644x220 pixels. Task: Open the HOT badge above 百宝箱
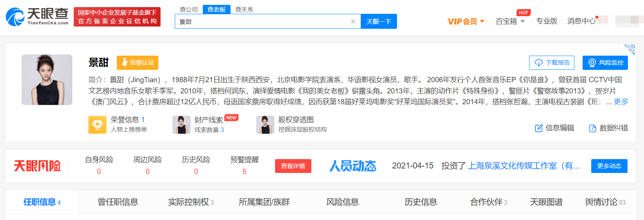point(524,13)
